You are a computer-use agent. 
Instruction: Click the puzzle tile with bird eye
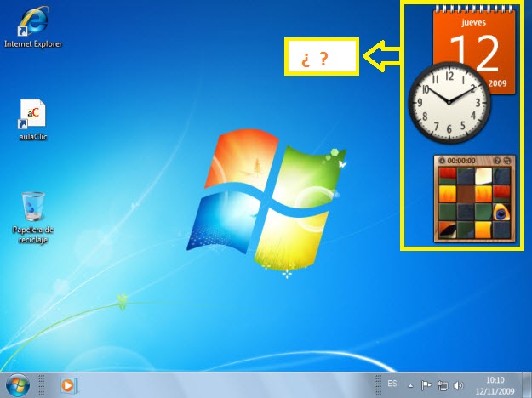[501, 212]
